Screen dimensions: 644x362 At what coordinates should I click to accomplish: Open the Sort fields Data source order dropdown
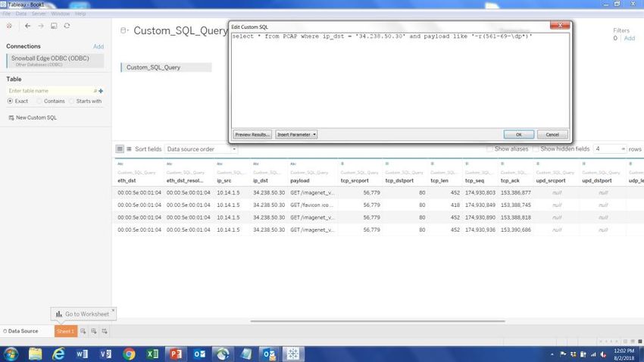(201, 149)
